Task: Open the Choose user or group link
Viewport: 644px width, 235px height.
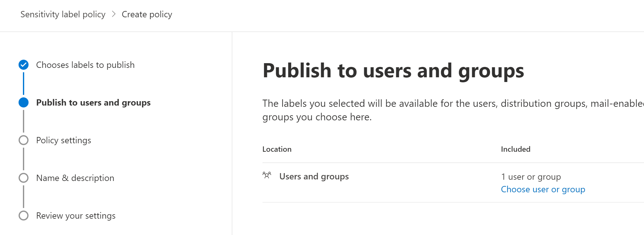Action: (543, 189)
